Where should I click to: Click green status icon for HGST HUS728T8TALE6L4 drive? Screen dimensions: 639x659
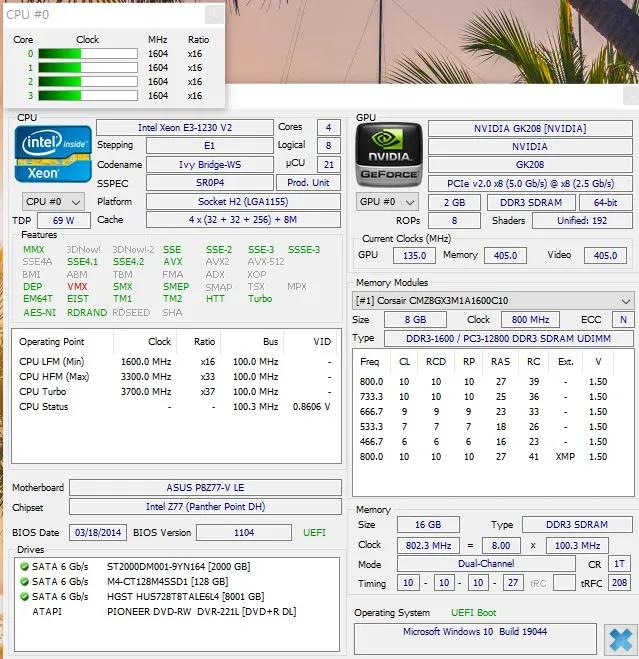(x=24, y=596)
